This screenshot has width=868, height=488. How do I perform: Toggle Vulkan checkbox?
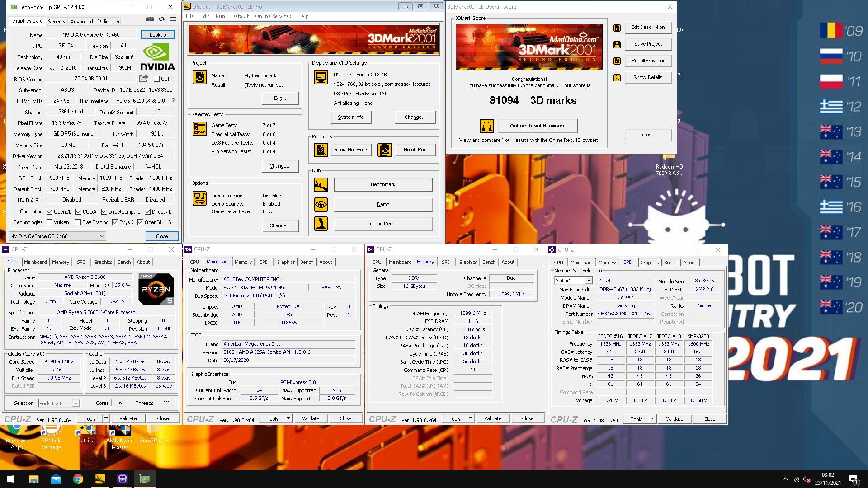point(50,222)
